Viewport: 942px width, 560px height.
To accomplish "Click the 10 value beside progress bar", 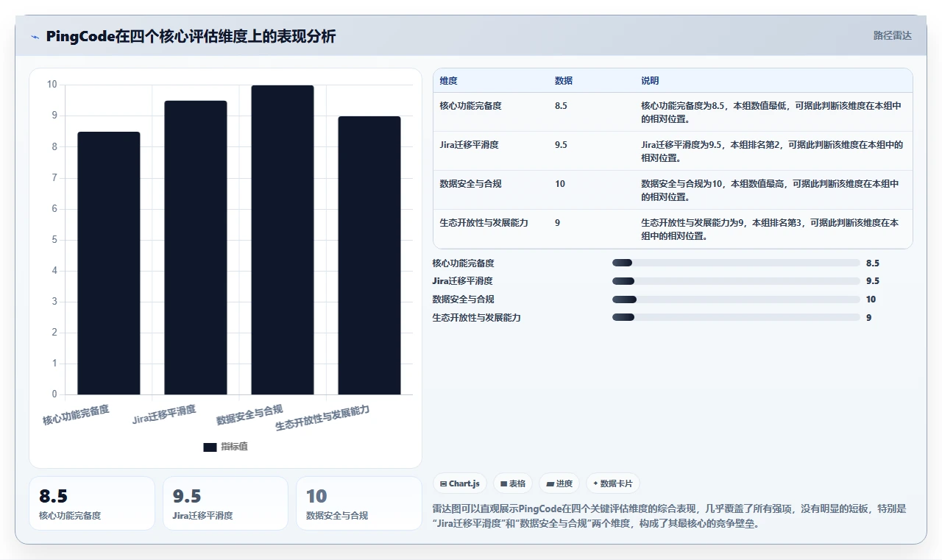I will click(871, 300).
